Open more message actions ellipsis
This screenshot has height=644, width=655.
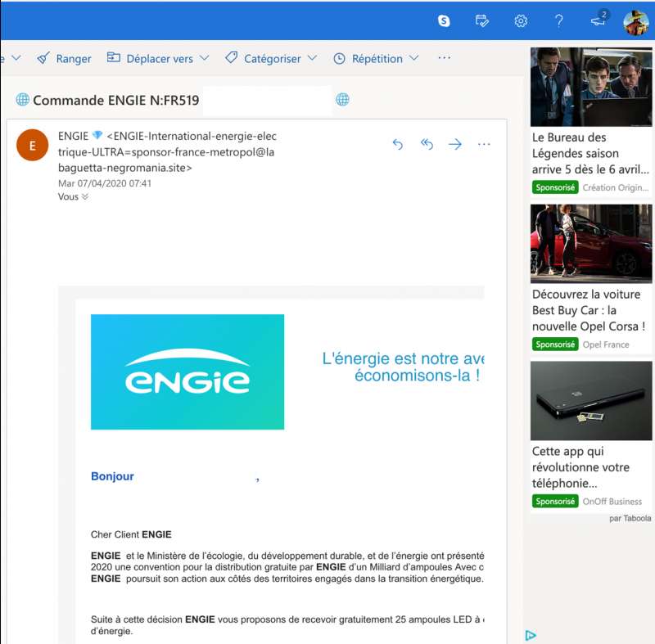pos(484,144)
